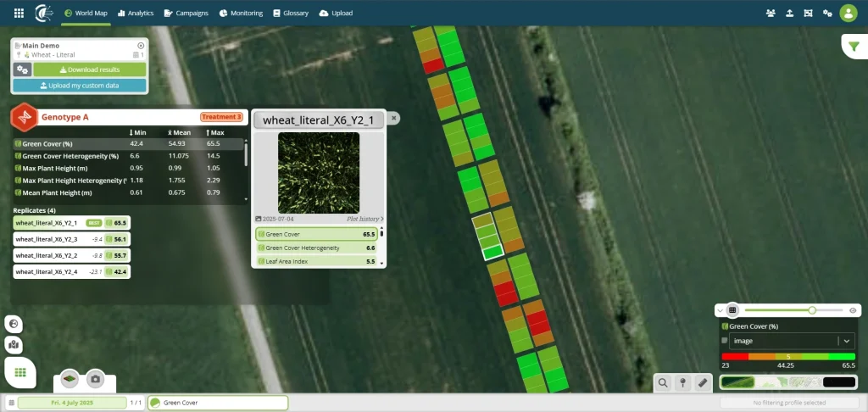This screenshot has height=412, width=868.
Task: Select the black basemap thumbnail
Action: [x=839, y=382]
